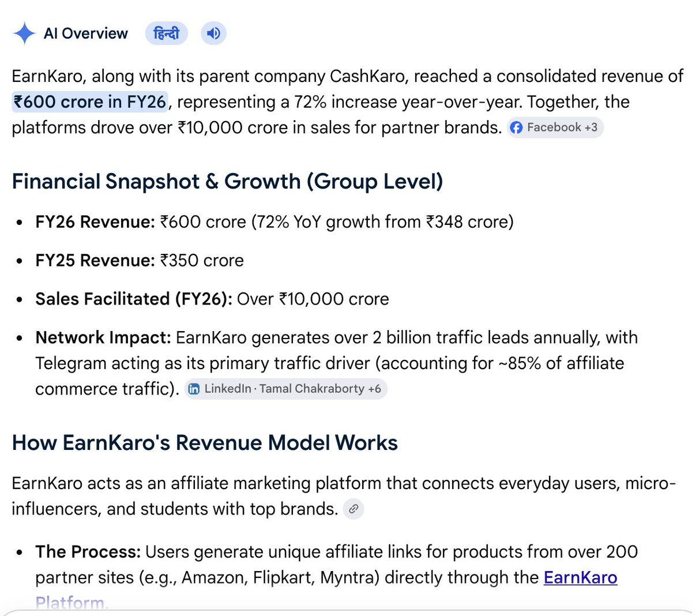Click 'The Process:' bullet label

(x=88, y=551)
